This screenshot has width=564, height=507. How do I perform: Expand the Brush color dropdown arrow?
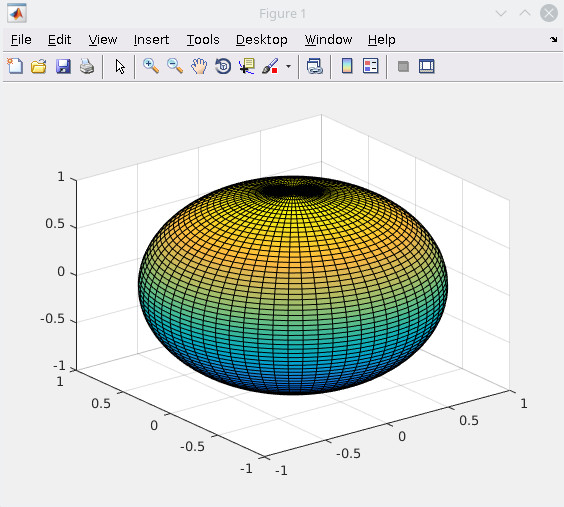pos(288,67)
